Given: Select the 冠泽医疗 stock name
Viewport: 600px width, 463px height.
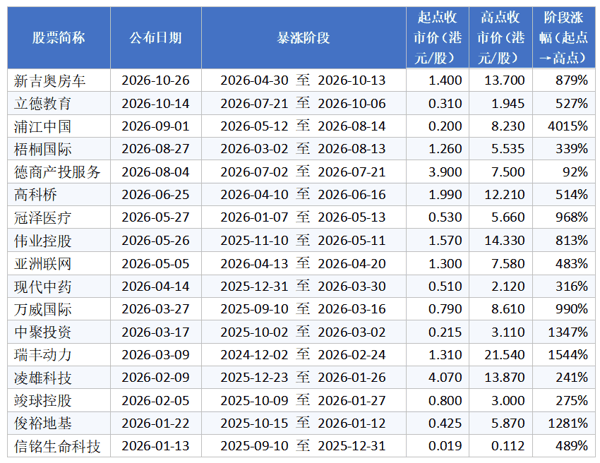Looking at the screenshot, I should pos(42,218).
